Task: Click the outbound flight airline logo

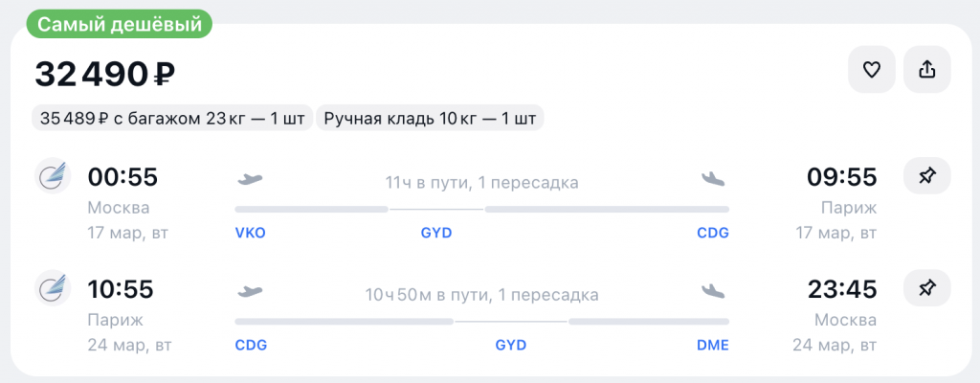Action: (x=53, y=177)
